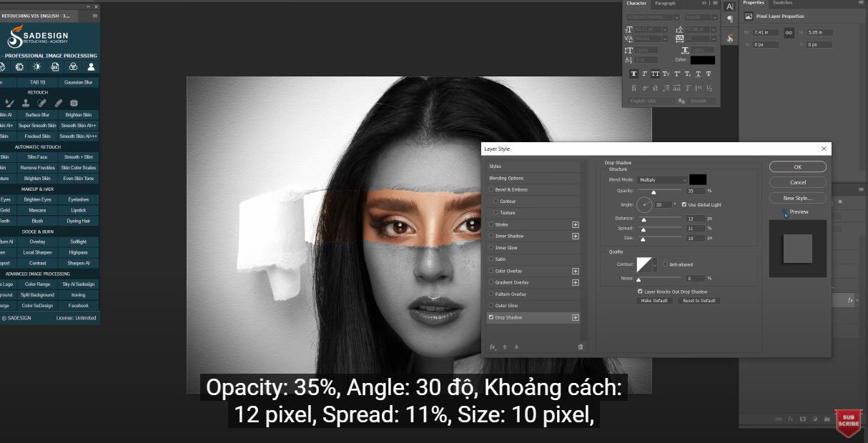Uncheck the Drop Shadow checkbox

(491, 317)
